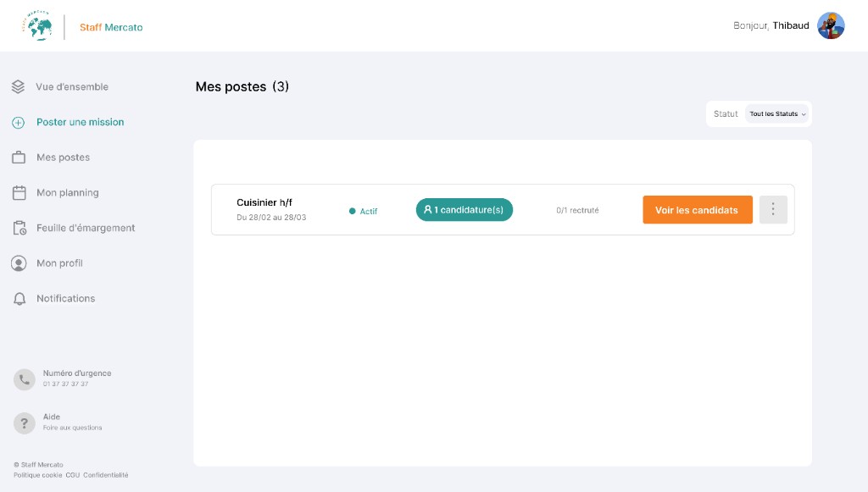868x492 pixels.
Task: Open the Confidentialité link
Action: coord(106,475)
